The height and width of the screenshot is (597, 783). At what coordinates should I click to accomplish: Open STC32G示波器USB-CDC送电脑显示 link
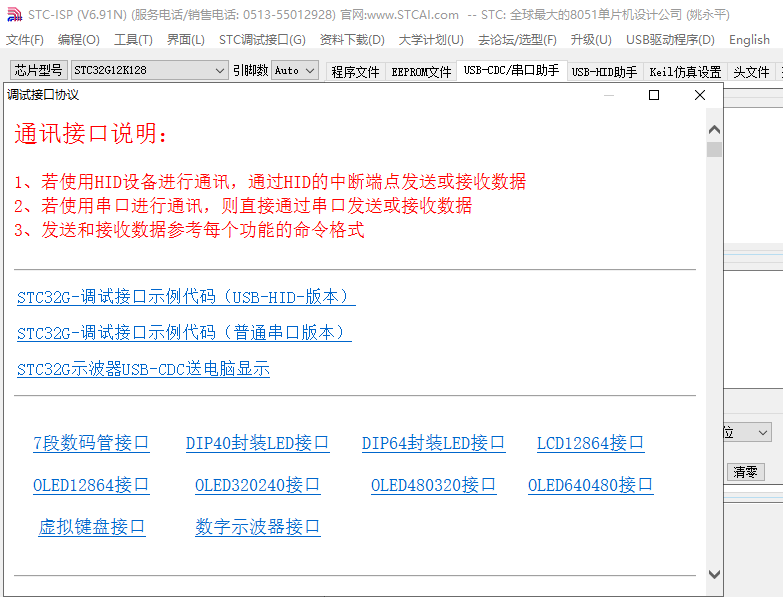pyautogui.click(x=143, y=369)
